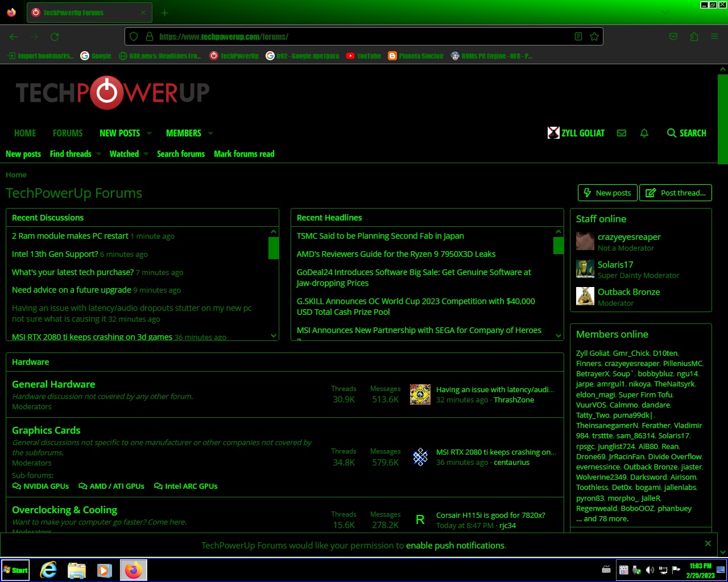Open the Intel ARC GPUs sub-forum
Screen dimensions: 728x582
pyautogui.click(x=186, y=487)
